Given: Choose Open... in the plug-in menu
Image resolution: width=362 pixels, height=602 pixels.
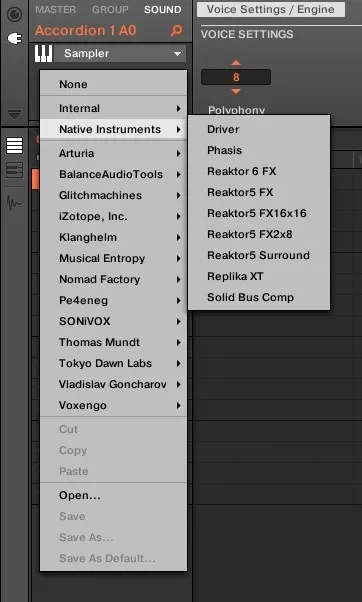Looking at the screenshot, I should [x=114, y=496].
